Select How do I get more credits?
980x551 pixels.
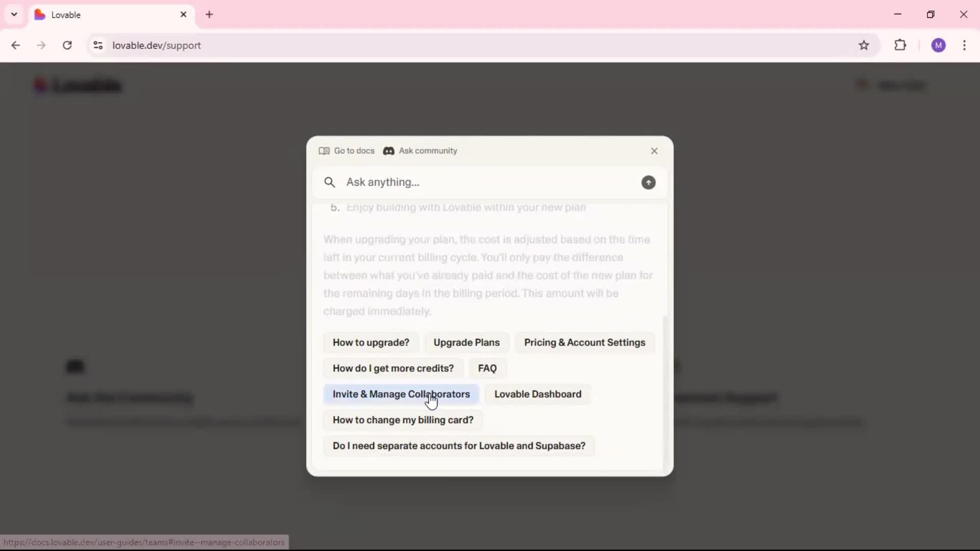tap(393, 368)
